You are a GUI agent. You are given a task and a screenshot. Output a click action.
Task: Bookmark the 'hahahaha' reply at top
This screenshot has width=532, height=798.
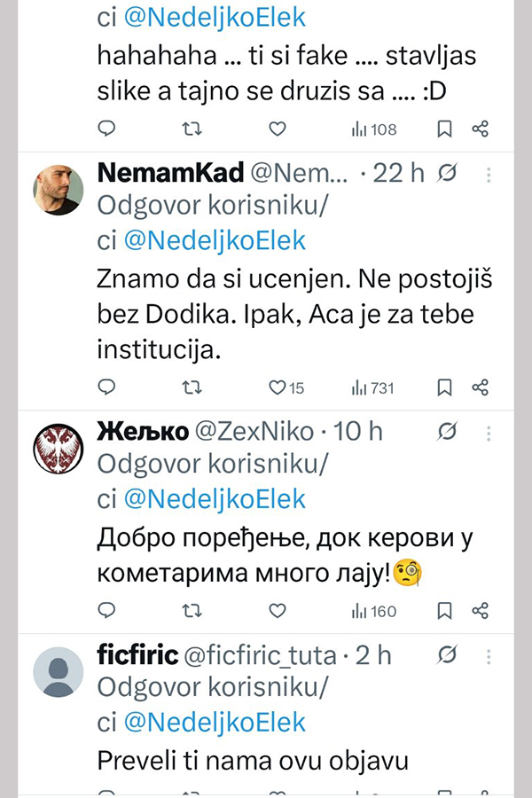pyautogui.click(x=445, y=129)
